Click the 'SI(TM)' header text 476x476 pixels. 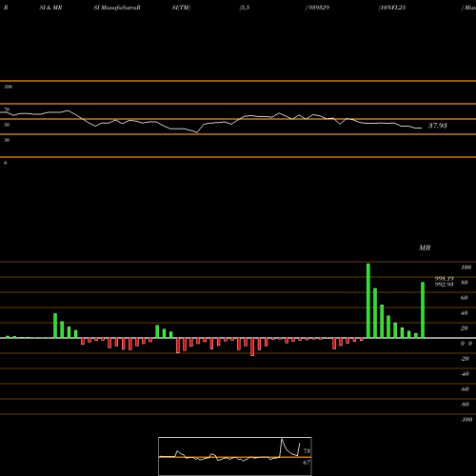tap(181, 8)
